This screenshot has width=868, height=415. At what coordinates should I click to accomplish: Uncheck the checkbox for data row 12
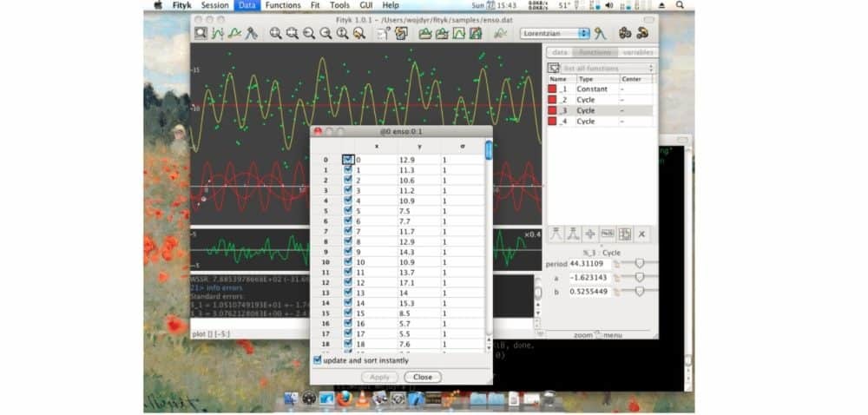coord(348,282)
